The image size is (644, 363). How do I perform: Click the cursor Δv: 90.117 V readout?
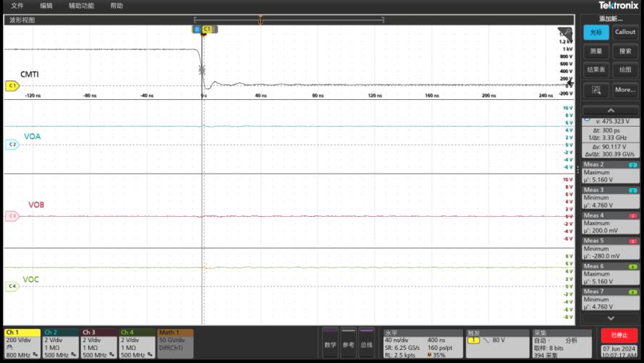609,147
